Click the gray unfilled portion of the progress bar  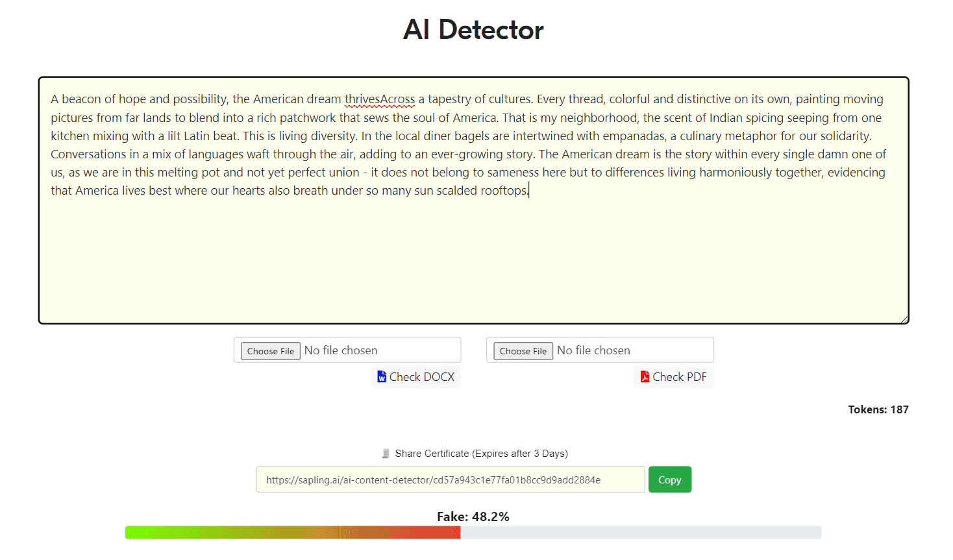coord(641,533)
